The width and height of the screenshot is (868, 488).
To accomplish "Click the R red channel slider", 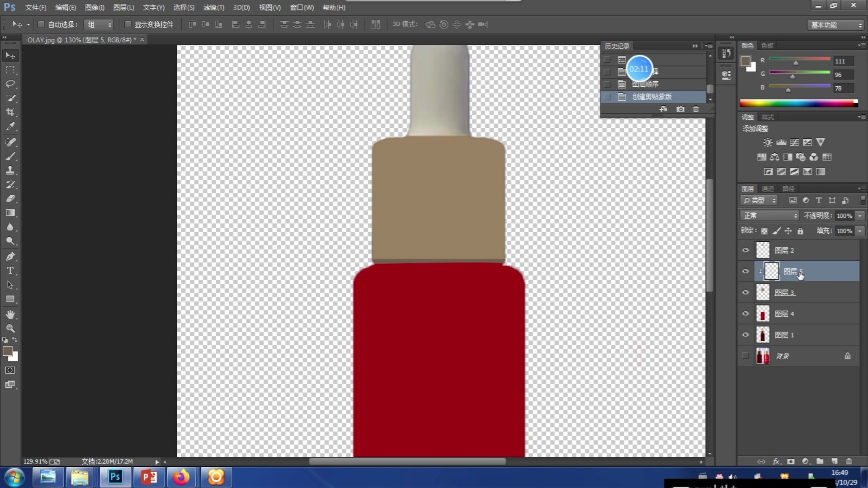I will 799,59.
